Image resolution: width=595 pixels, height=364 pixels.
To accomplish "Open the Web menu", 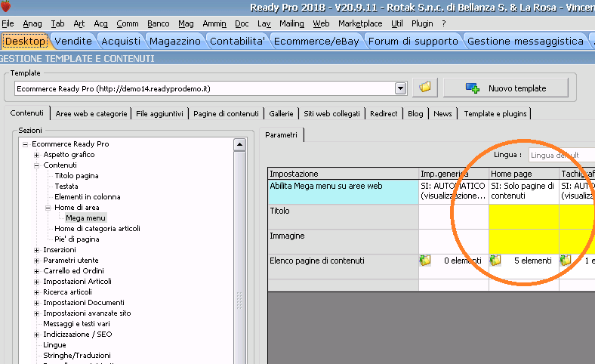I will (x=321, y=23).
